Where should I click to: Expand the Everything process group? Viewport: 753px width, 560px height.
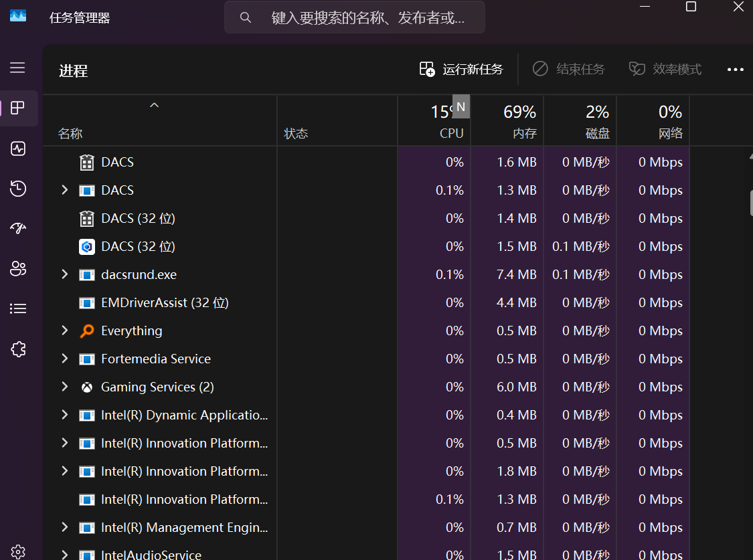pos(64,331)
